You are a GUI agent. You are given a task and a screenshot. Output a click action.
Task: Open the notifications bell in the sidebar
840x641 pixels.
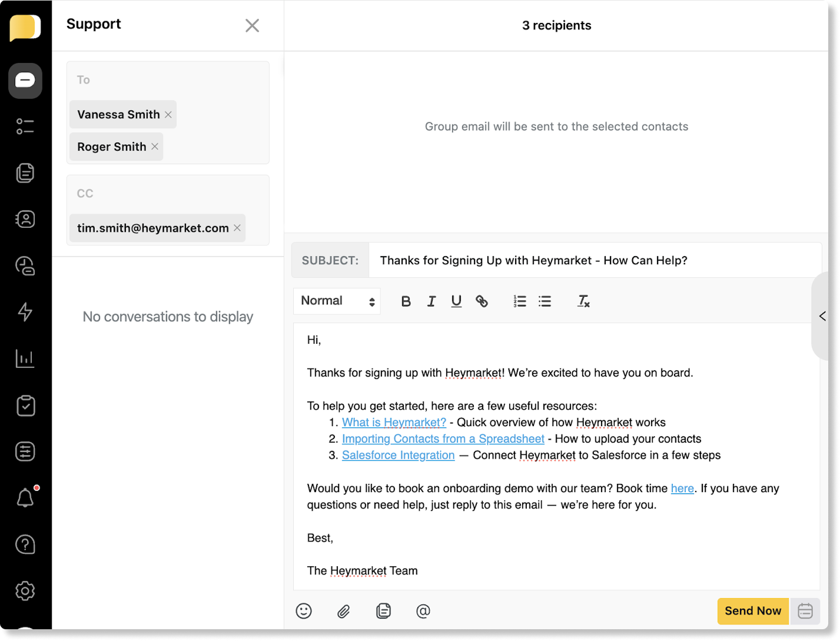click(25, 498)
